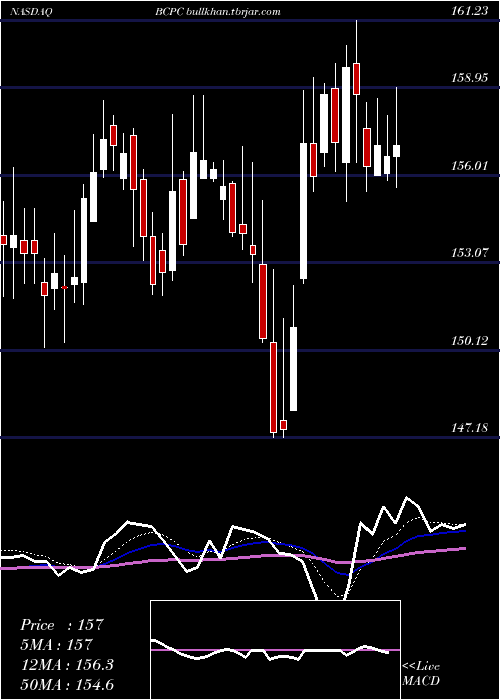The height and width of the screenshot is (700, 500).
Task: Click the 5MA : 157 readout
Action: tap(56, 645)
